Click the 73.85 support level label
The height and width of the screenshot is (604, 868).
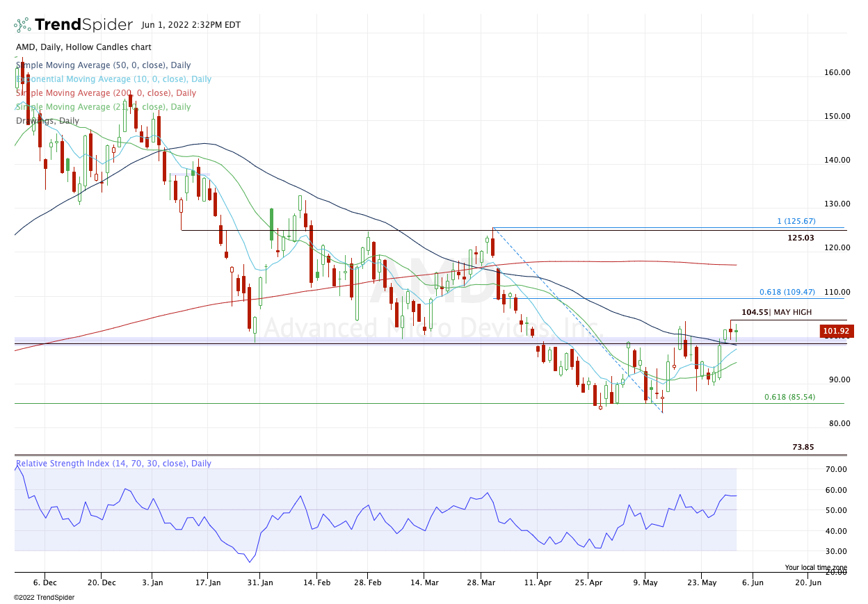coord(803,447)
